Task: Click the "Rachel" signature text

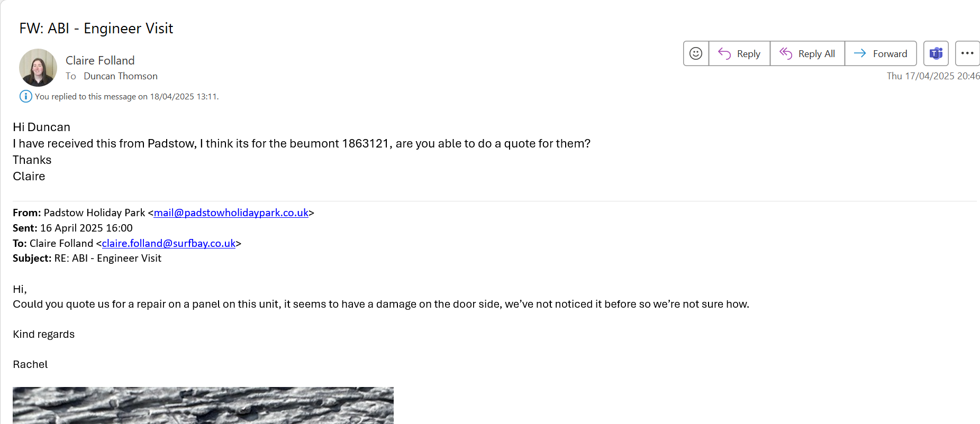Action: point(30,364)
